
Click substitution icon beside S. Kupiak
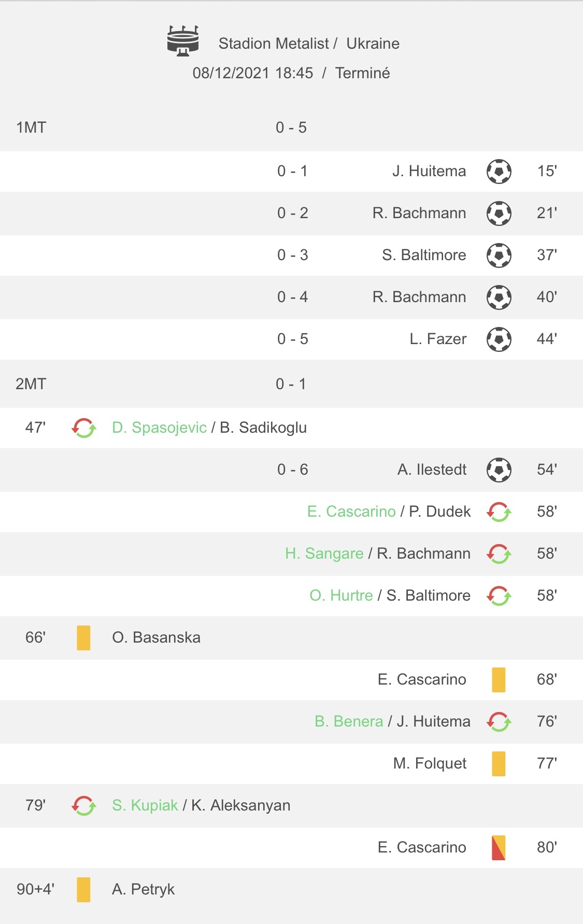[x=83, y=805]
